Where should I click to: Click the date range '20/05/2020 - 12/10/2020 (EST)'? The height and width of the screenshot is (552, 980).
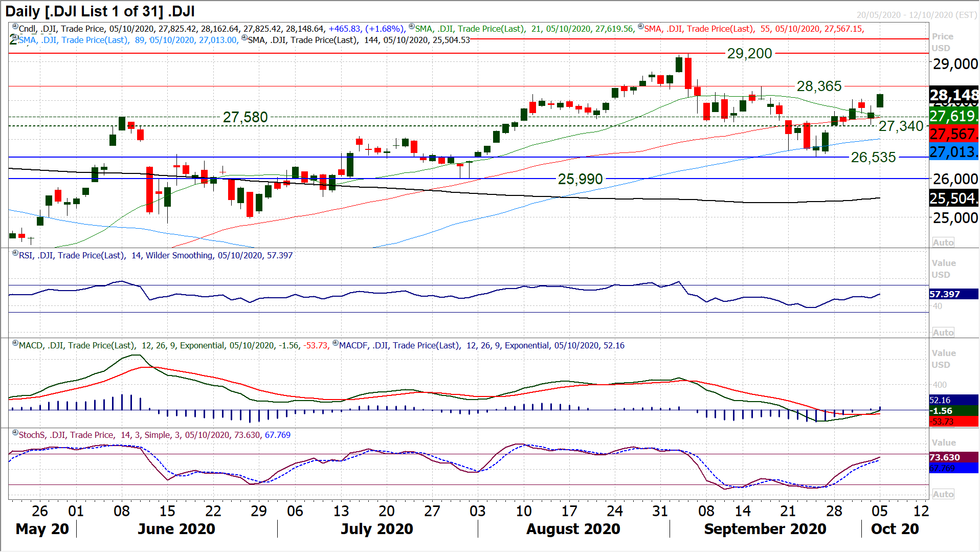pos(917,15)
